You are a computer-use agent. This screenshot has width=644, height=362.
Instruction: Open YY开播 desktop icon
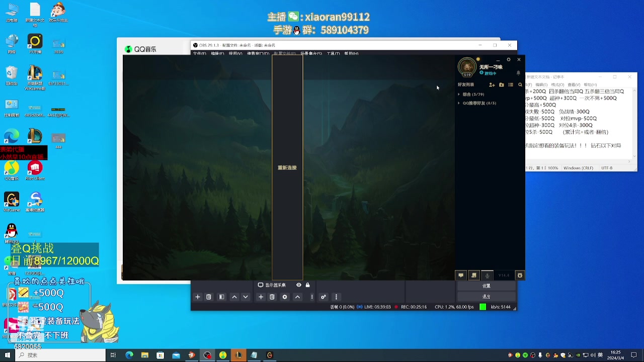click(35, 43)
